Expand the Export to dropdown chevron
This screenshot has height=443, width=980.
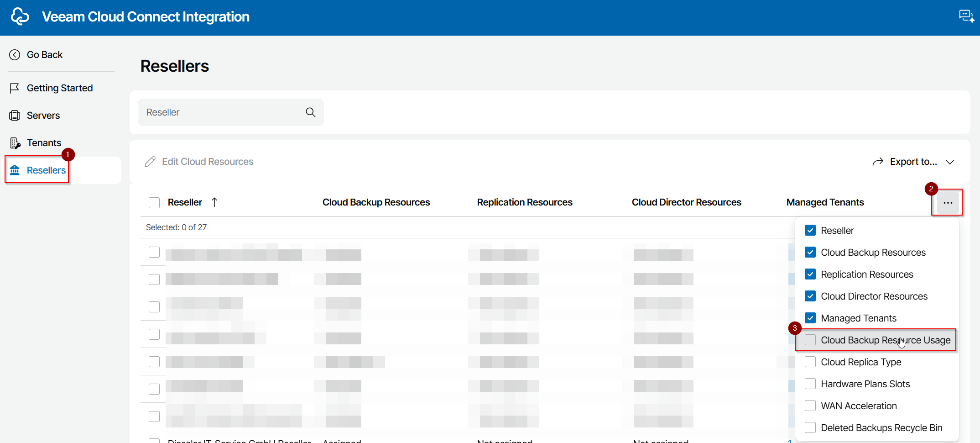950,162
